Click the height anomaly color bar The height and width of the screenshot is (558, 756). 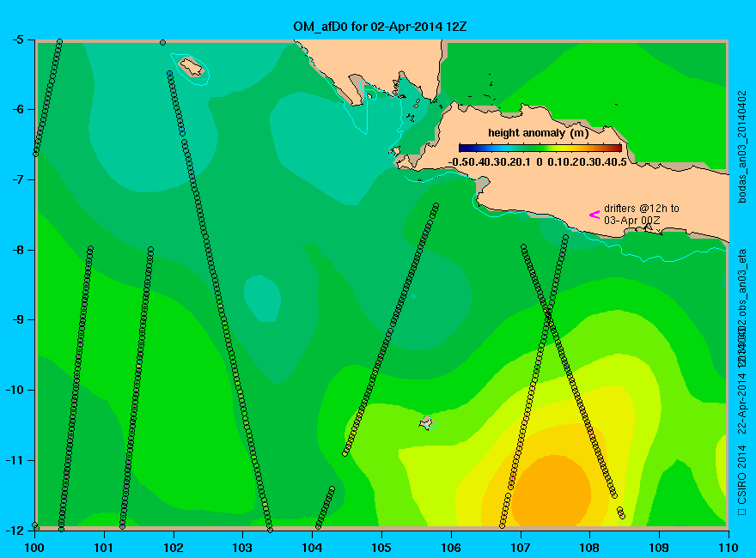click(540, 148)
